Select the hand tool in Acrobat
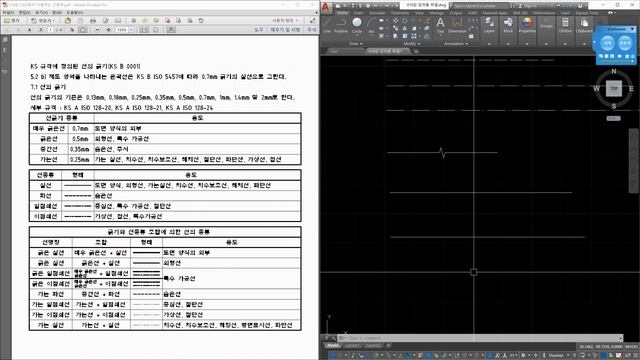This screenshot has width=640, height=360. (83, 30)
